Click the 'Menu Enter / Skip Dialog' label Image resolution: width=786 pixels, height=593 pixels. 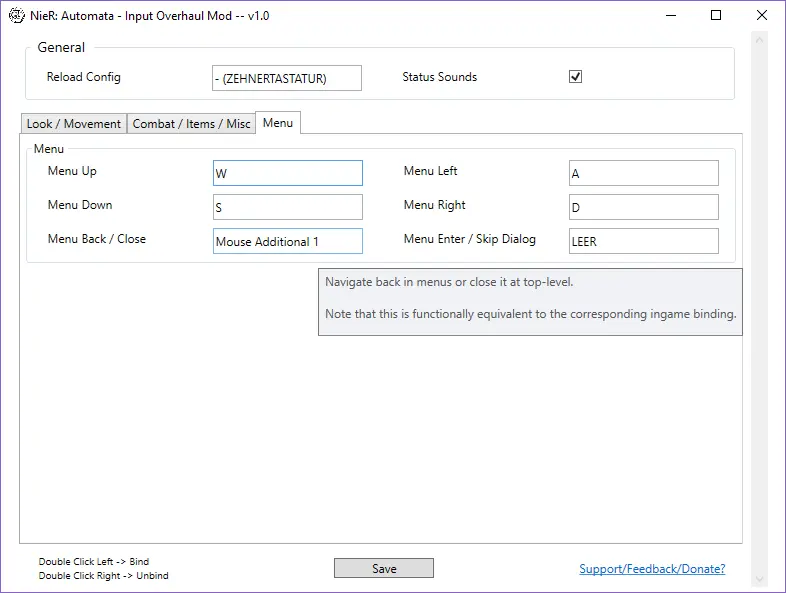coord(470,239)
